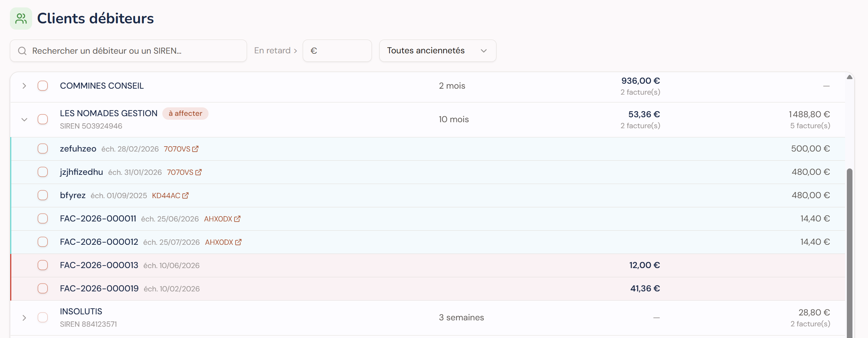Check the FAC-2026-000013 invoice checkbox
868x338 pixels.
(x=43, y=265)
